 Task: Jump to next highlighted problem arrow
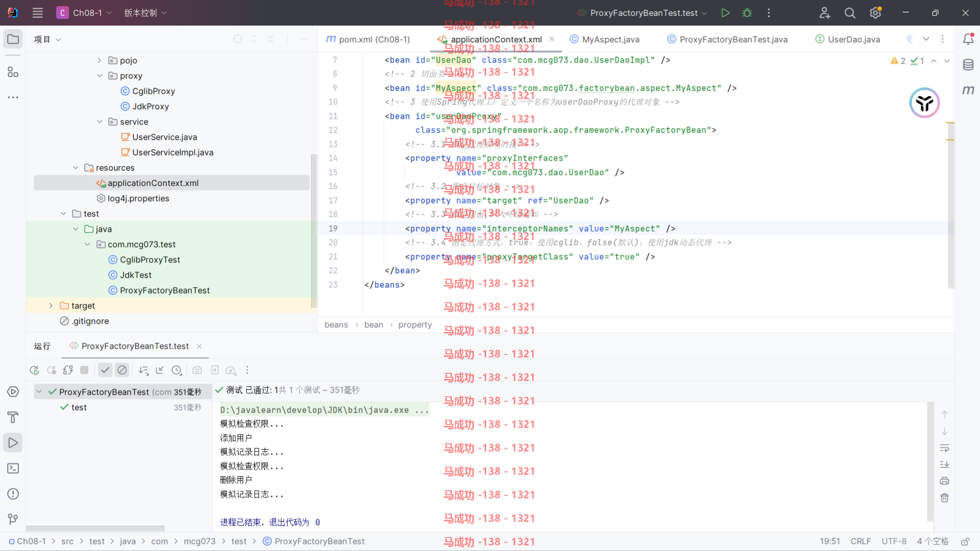947,61
